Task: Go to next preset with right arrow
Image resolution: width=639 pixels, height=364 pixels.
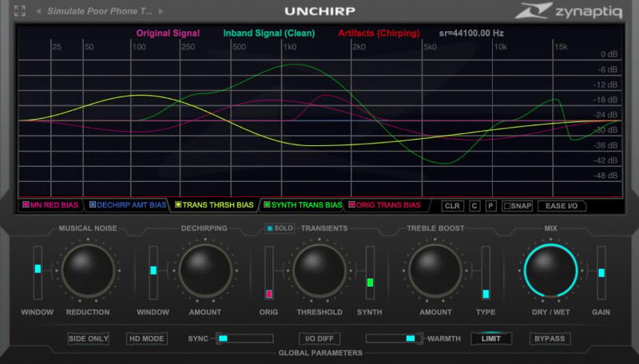Action: click(x=161, y=12)
